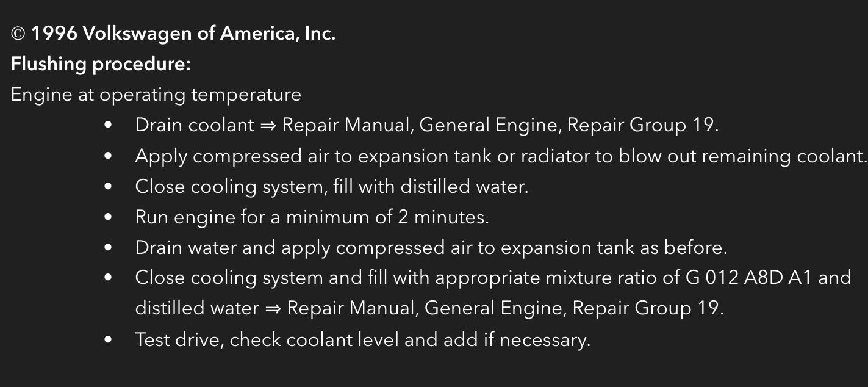Click the copyright symbol before 1996
868x387 pixels.
click(x=18, y=34)
